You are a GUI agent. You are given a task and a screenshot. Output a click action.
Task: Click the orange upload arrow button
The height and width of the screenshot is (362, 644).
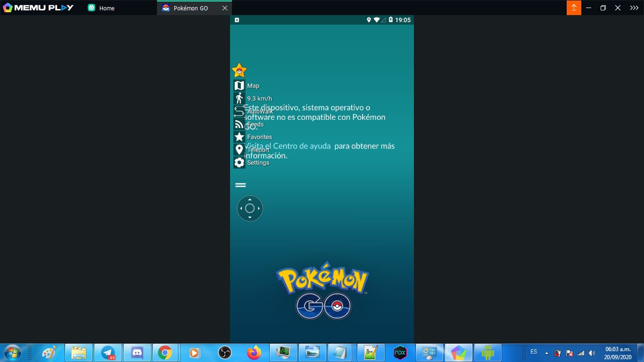pyautogui.click(x=574, y=8)
